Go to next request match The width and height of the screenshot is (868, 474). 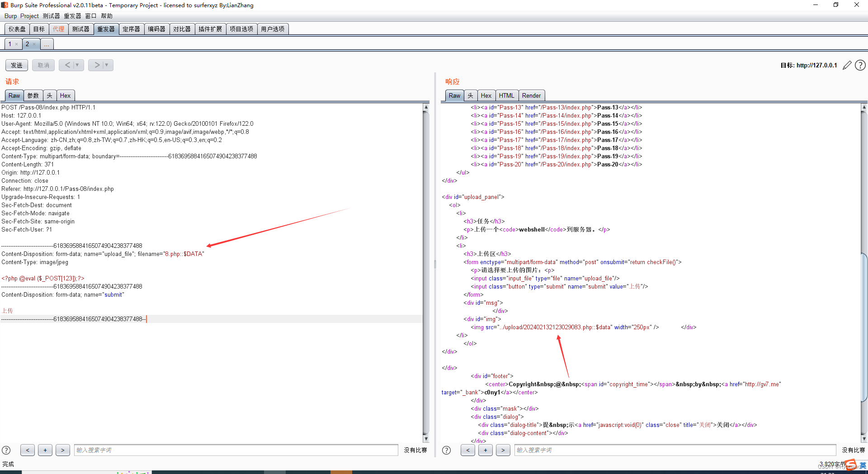pyautogui.click(x=63, y=450)
